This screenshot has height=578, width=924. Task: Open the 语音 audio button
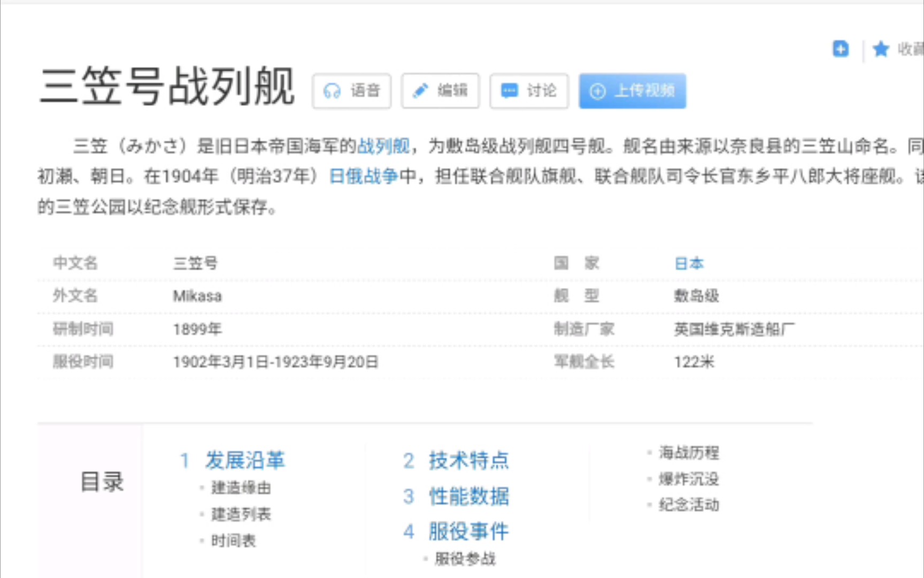[x=351, y=91]
